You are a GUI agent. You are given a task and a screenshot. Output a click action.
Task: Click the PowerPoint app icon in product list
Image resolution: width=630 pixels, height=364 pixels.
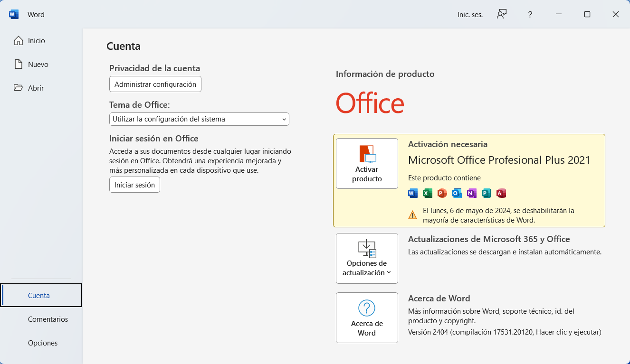coord(442,193)
